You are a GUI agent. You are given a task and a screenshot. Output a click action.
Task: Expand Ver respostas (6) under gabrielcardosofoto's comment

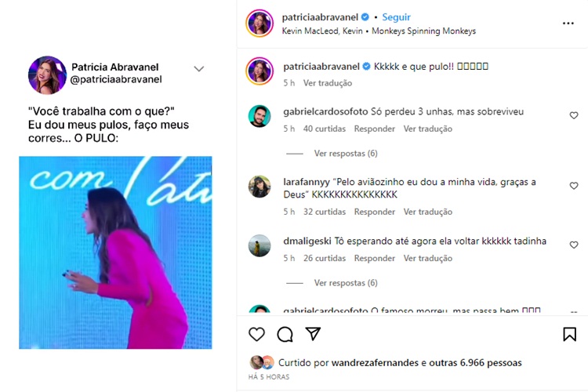click(346, 154)
